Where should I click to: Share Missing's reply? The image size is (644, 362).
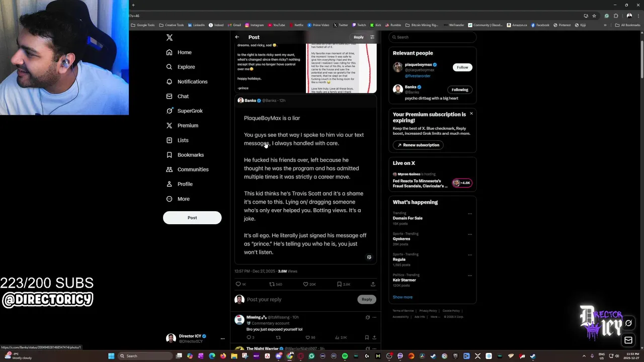374,337
